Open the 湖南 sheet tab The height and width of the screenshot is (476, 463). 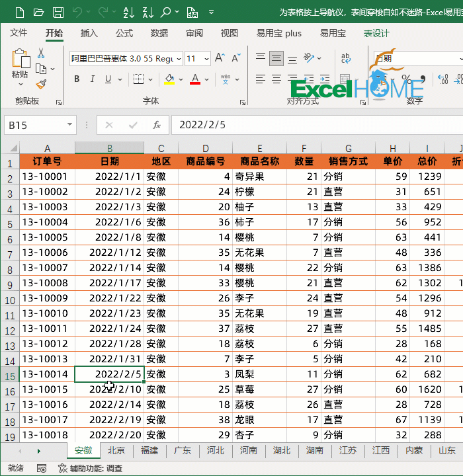(315, 450)
